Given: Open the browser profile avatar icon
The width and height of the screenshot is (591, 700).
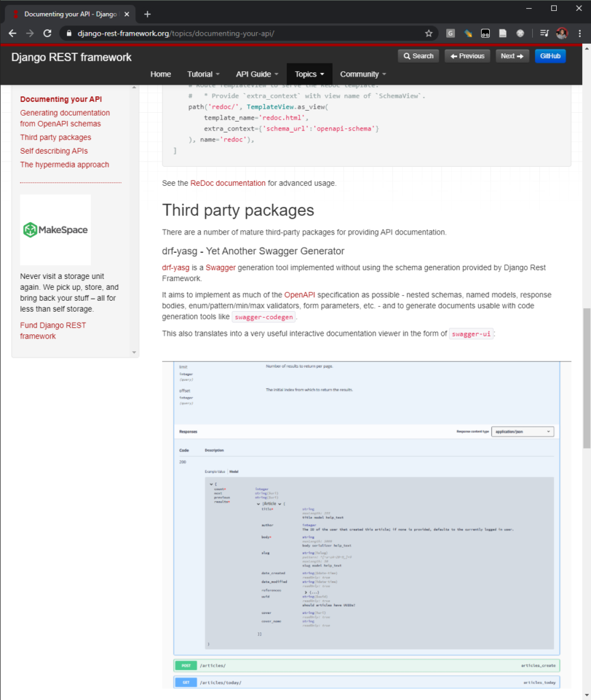Looking at the screenshot, I should click(562, 32).
